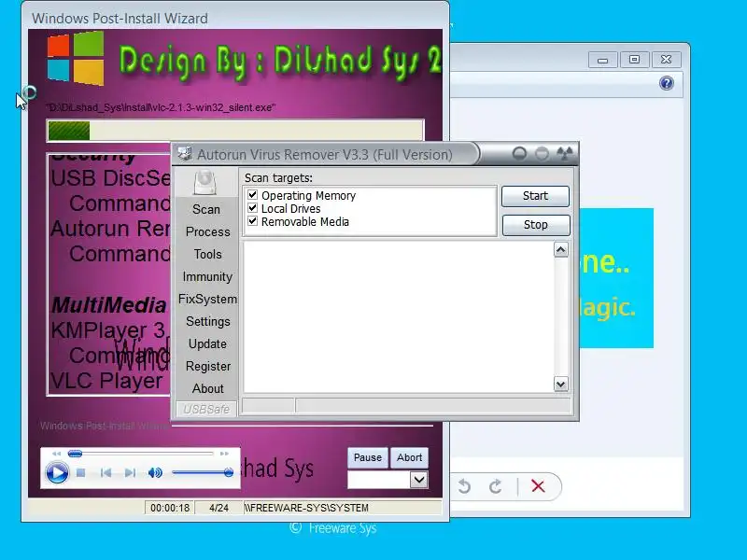
Task: Click the first round title bar button of Autorun Virus Remover
Action: (x=519, y=153)
